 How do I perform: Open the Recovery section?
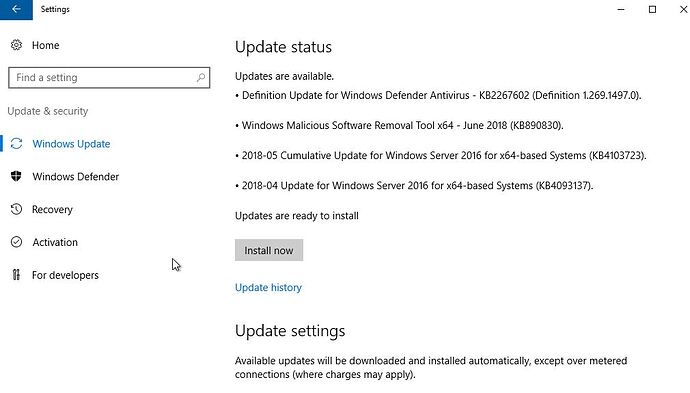52,209
